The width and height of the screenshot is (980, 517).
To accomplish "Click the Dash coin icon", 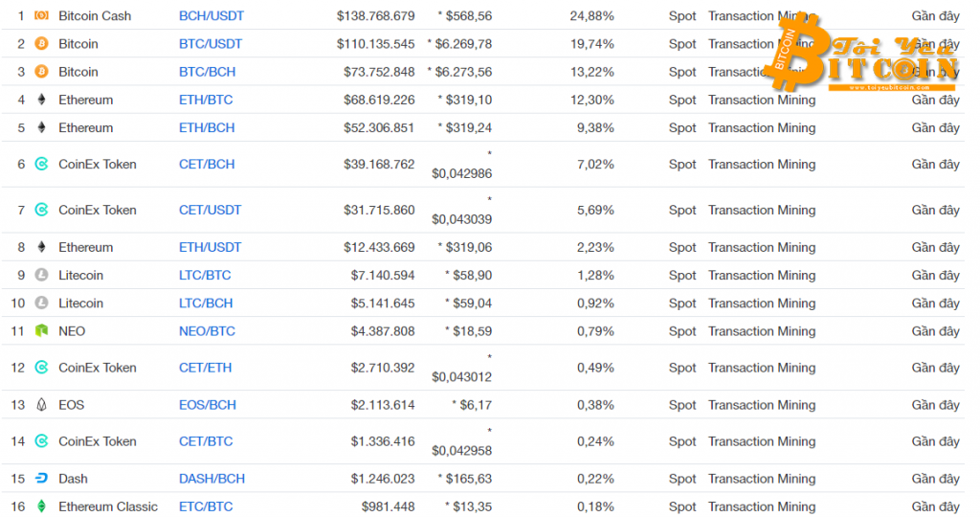I will (41, 479).
